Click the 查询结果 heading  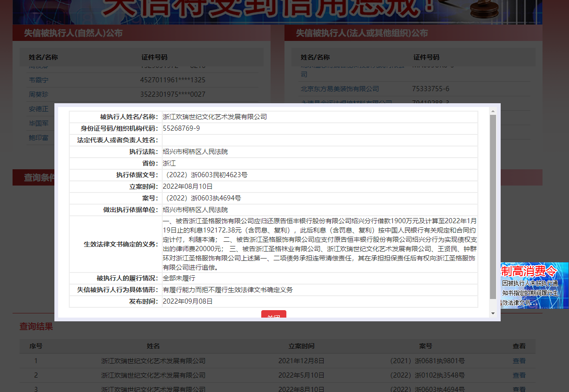point(36,327)
